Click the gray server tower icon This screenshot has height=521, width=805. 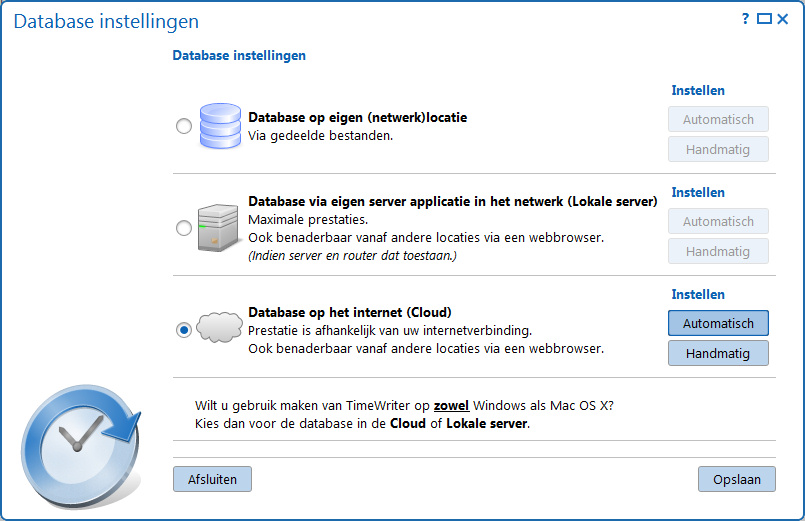point(218,227)
